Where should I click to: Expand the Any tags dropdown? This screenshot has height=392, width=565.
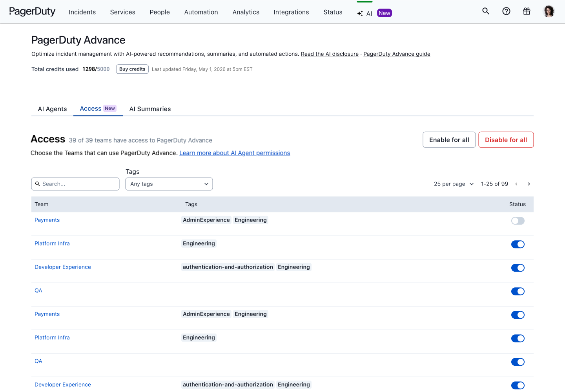[x=169, y=184]
